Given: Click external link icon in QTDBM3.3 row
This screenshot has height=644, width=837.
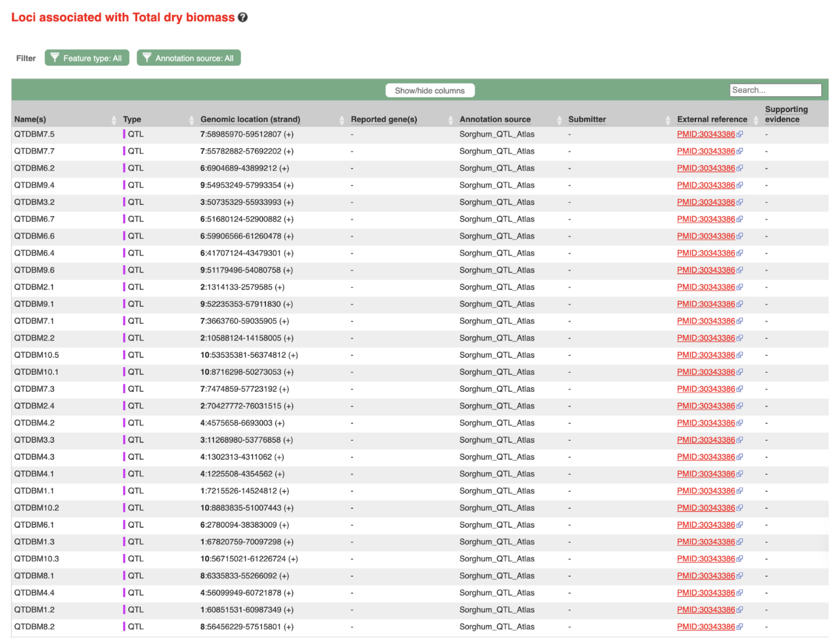Looking at the screenshot, I should tap(740, 440).
